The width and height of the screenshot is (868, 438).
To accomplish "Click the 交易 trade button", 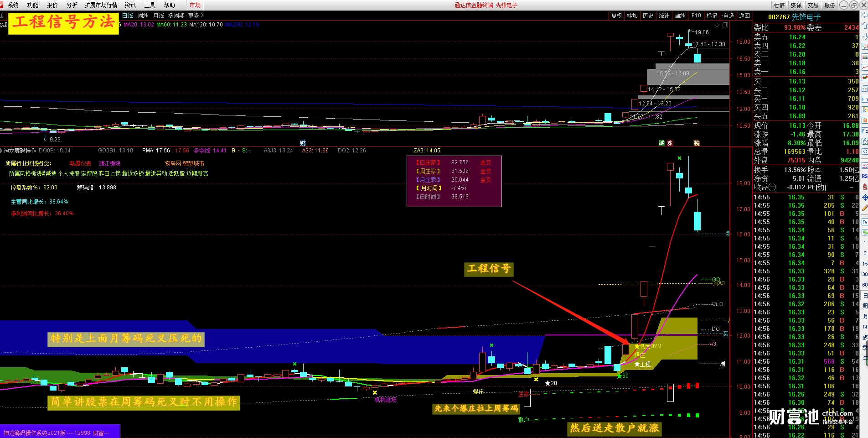I will coord(813,5).
